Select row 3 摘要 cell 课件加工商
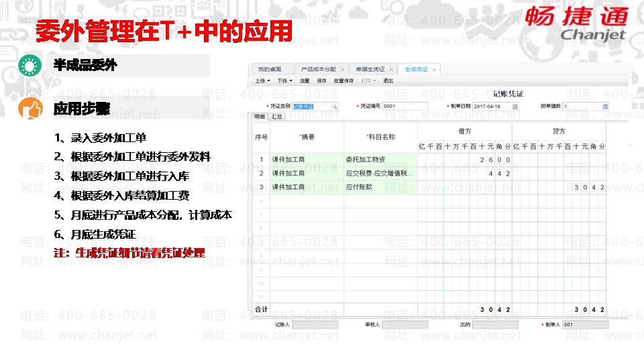644x362 pixels. point(307,187)
